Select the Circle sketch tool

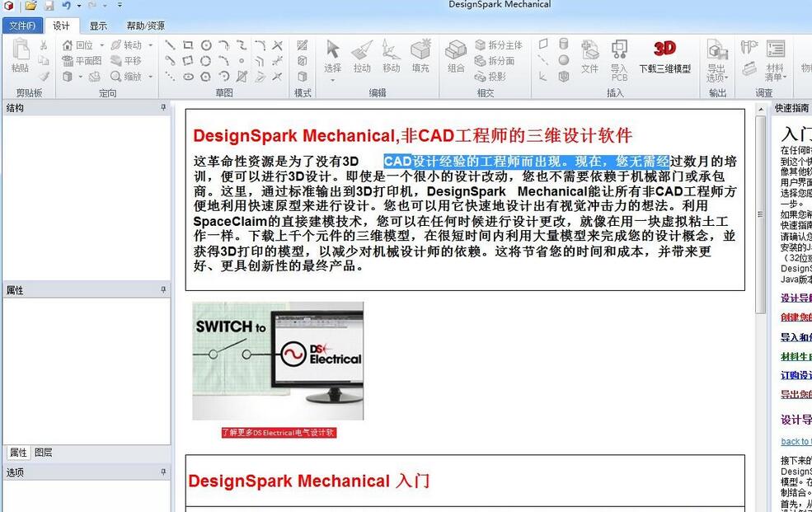tap(206, 45)
